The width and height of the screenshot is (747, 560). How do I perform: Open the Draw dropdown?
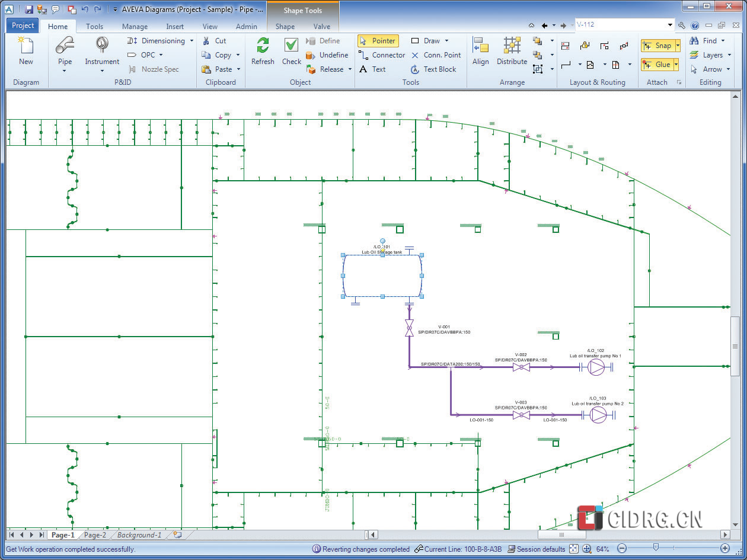(446, 41)
